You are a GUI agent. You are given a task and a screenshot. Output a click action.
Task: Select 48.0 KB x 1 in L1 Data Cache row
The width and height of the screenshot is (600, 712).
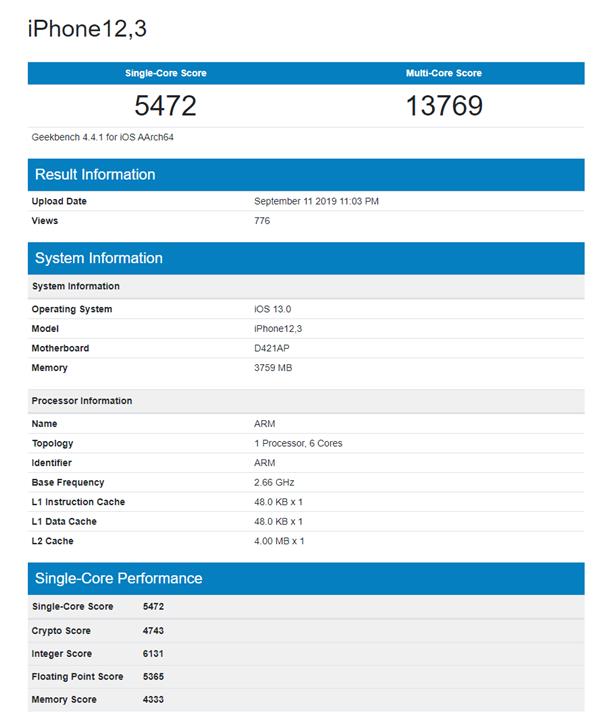278,521
